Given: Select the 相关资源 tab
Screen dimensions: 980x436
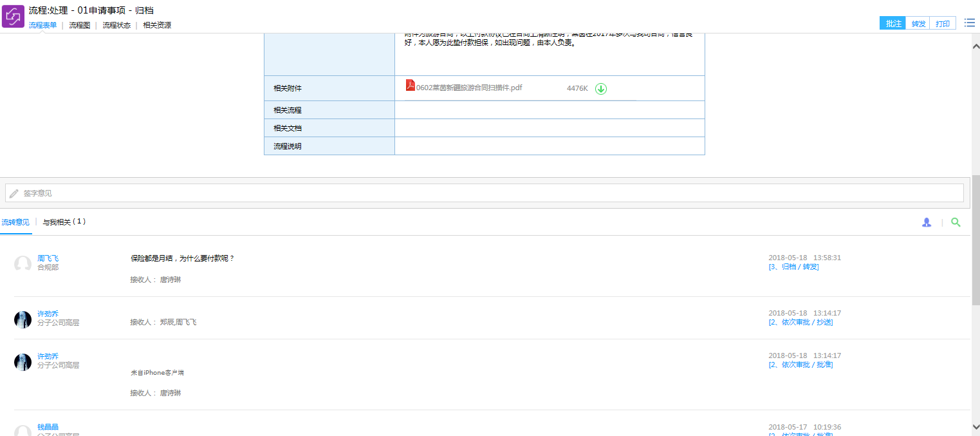Looking at the screenshot, I should 157,25.
